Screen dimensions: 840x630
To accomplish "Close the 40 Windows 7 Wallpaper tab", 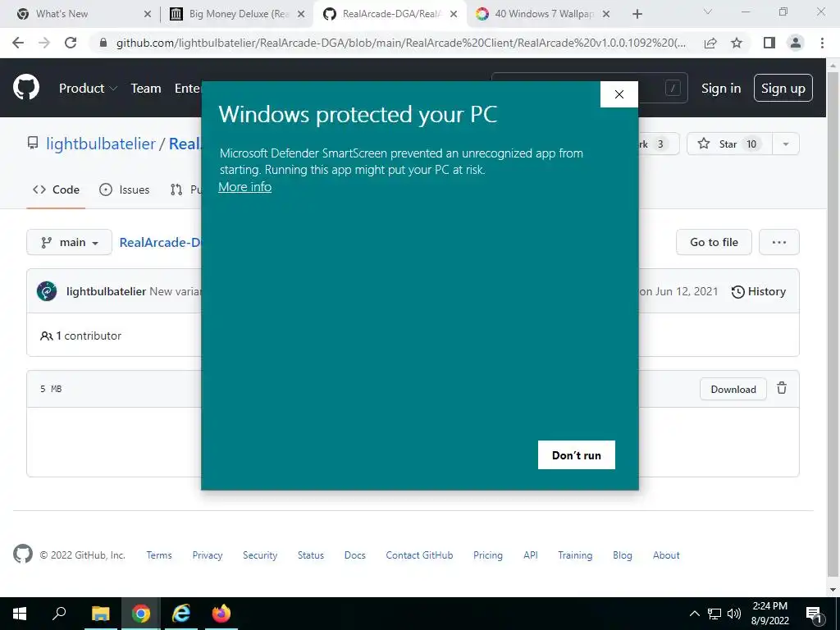I will (x=606, y=14).
